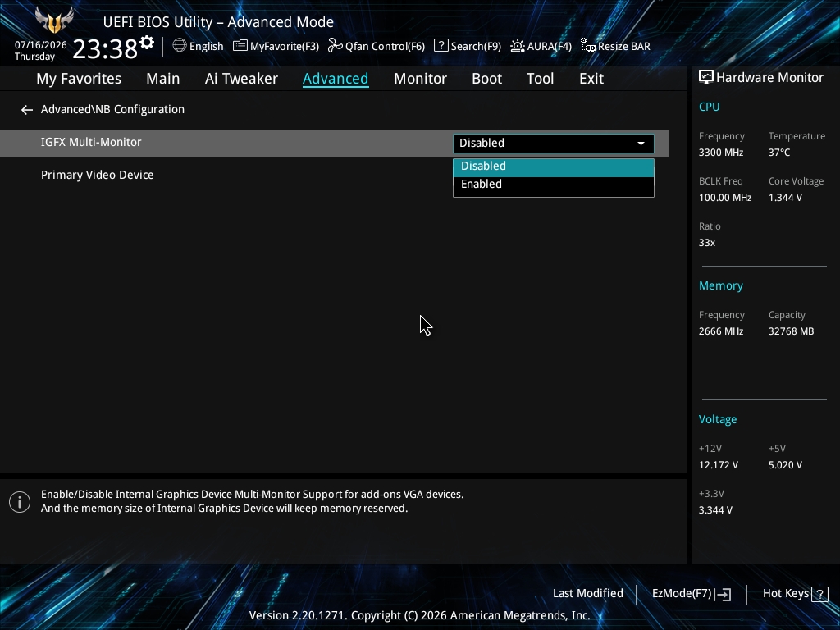Click the CPU section heading
Image resolution: width=840 pixels, height=630 pixels.
point(709,107)
